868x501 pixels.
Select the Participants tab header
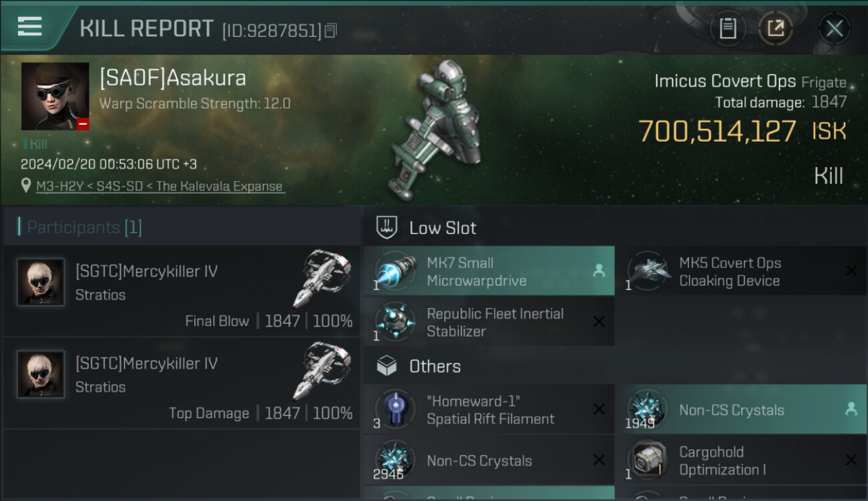[x=84, y=227]
